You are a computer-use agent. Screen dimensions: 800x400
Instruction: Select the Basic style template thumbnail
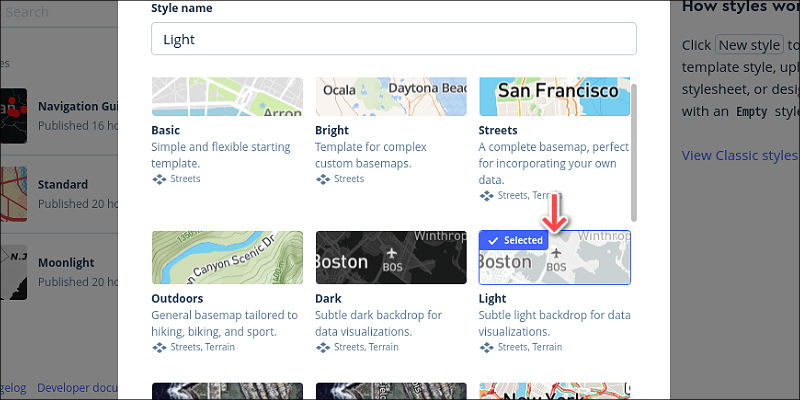(227, 97)
